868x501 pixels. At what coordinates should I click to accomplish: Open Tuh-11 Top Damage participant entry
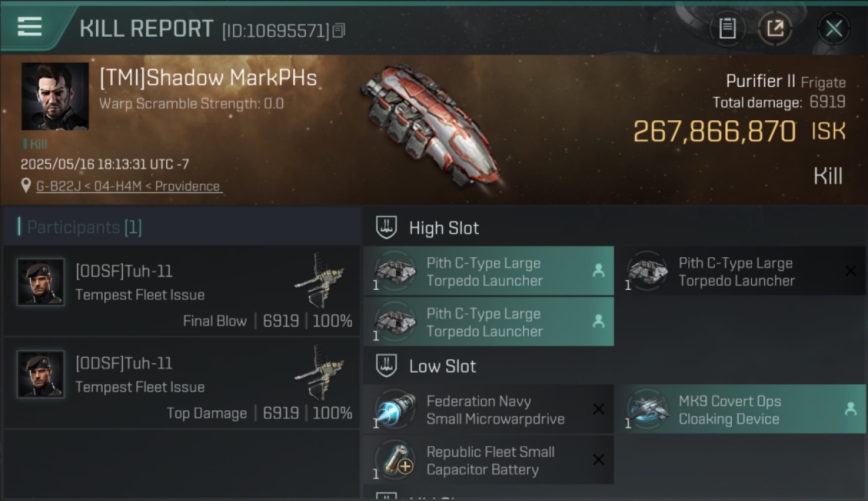182,383
